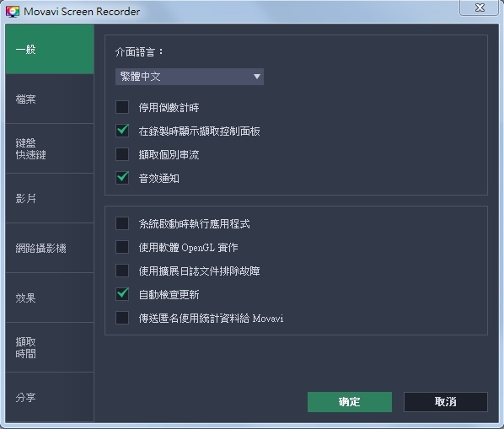Enable the 擷取個別串流 checkbox

pos(122,154)
